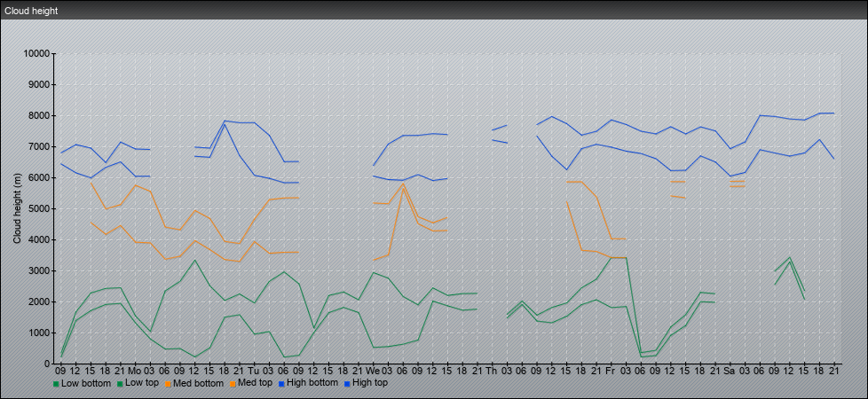868x399 pixels.
Task: Toggle the Med top legend entry
Action: 253,383
